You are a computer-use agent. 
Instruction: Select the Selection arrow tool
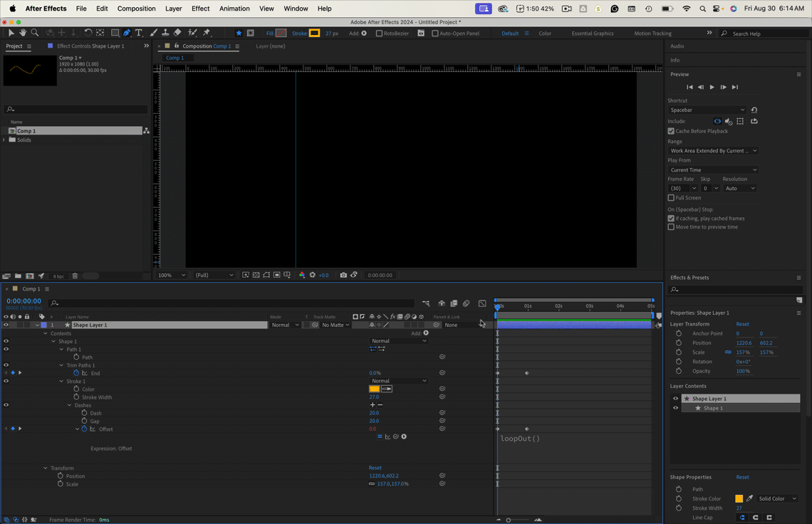tap(11, 33)
